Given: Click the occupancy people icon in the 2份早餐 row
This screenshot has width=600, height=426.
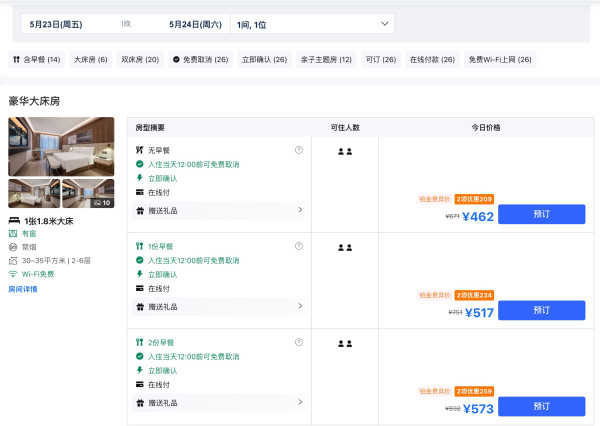Looking at the screenshot, I should 345,344.
